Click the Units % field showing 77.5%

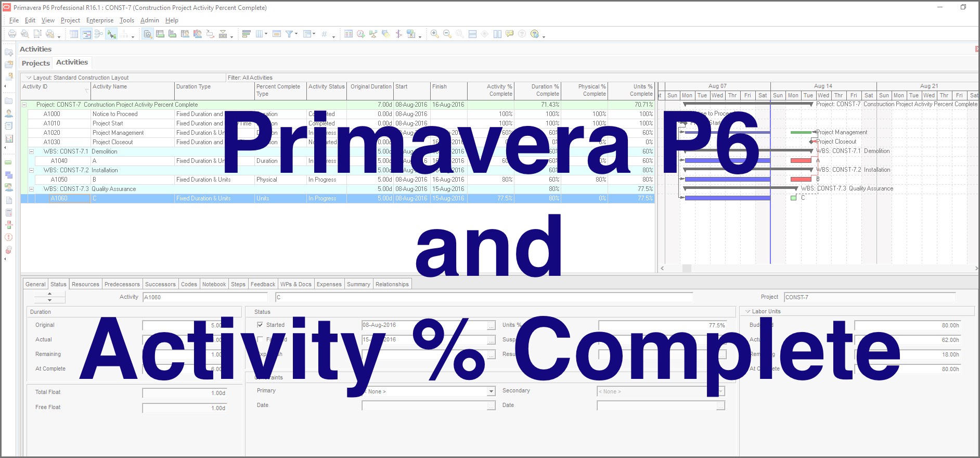pyautogui.click(x=662, y=325)
